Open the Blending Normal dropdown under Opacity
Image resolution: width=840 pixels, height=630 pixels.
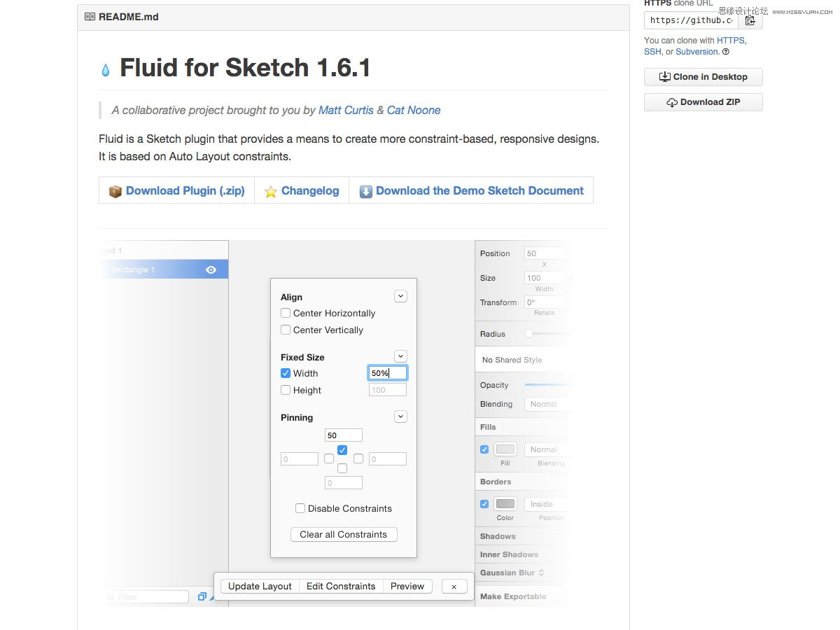click(547, 404)
